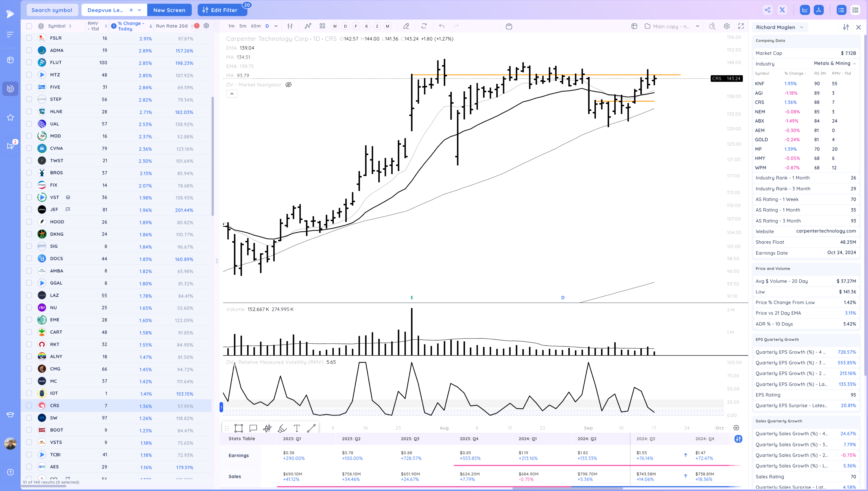Switch to the 65m timeframe
868x491 pixels.
(255, 26)
